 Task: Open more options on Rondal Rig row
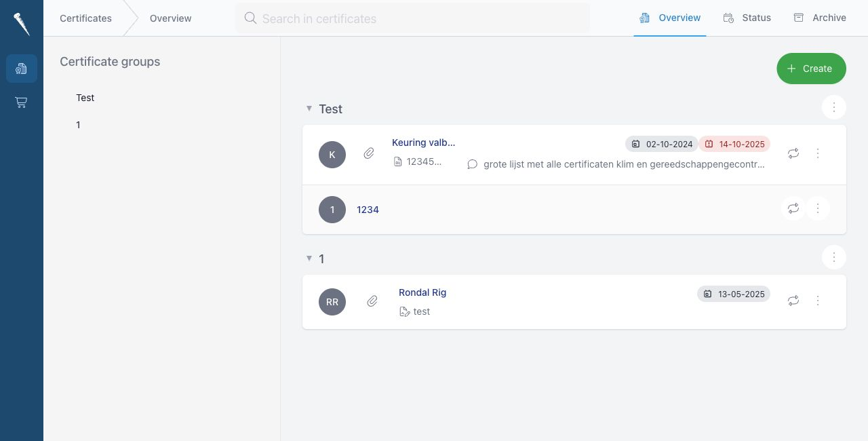pyautogui.click(x=818, y=300)
